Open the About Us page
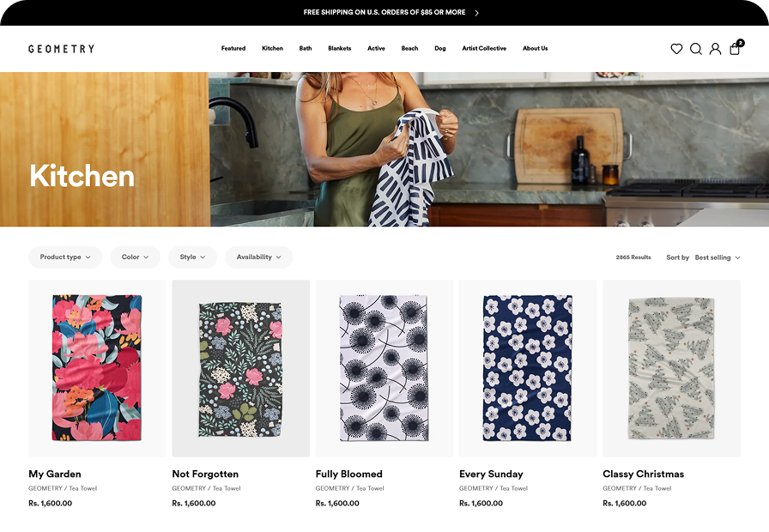The width and height of the screenshot is (769, 532). [x=535, y=49]
